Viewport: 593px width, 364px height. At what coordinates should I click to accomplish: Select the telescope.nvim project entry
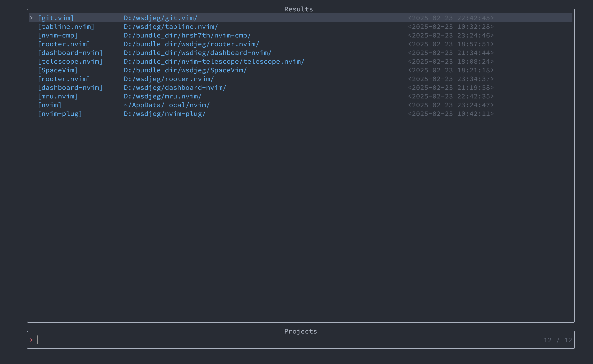[x=70, y=61]
